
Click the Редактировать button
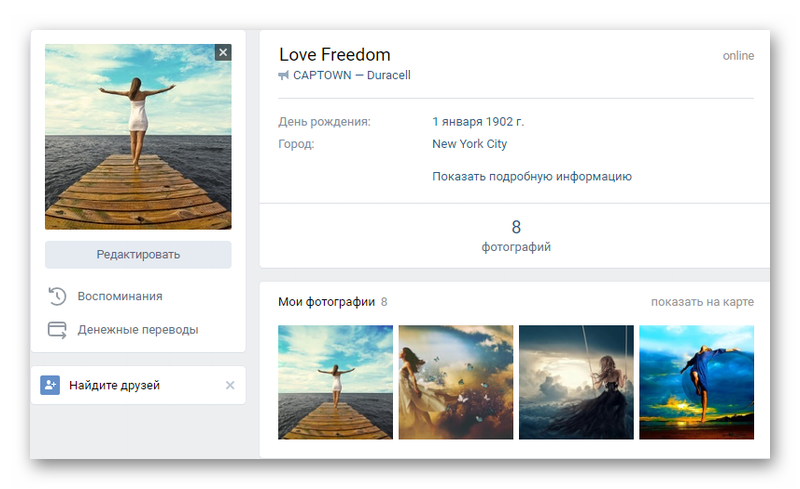tap(138, 255)
